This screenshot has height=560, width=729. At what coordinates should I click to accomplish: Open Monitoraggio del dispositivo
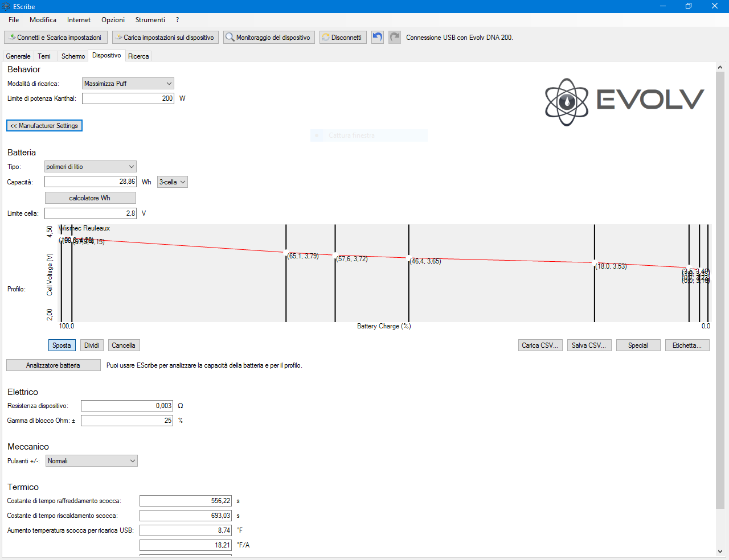[269, 38]
